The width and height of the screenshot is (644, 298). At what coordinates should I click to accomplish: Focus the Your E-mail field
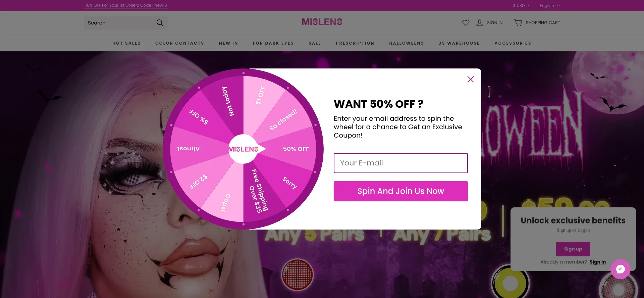400,163
